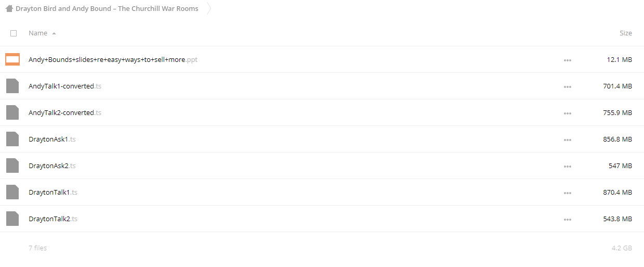Open the Andy Bounds slides .ppt file
Viewport: 644px width, 267px height.
[113, 59]
